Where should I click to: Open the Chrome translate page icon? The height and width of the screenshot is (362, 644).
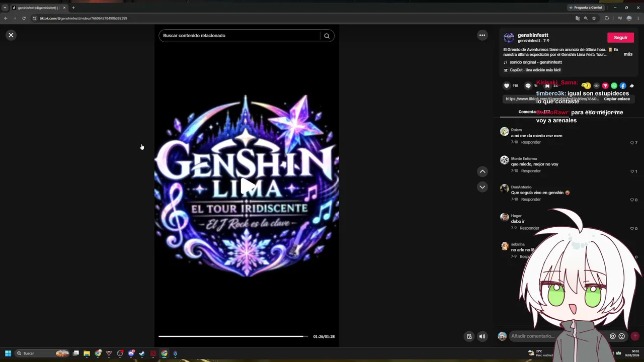pyautogui.click(x=578, y=18)
